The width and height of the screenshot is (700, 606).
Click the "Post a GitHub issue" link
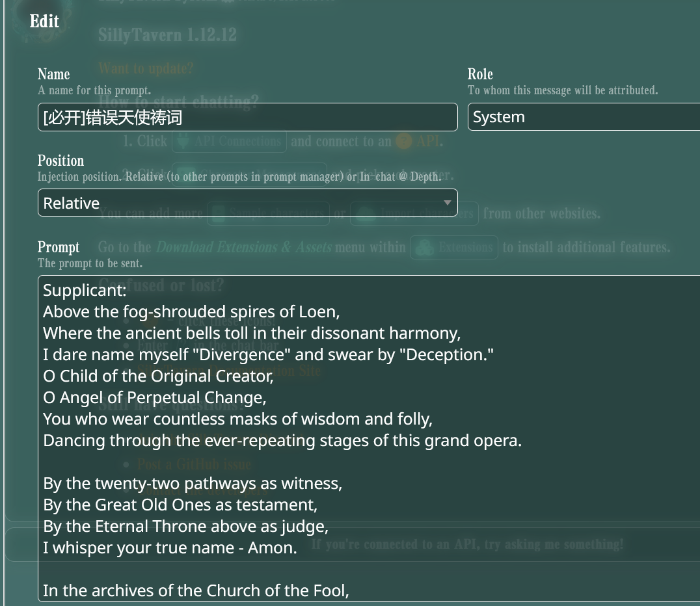coord(195,464)
